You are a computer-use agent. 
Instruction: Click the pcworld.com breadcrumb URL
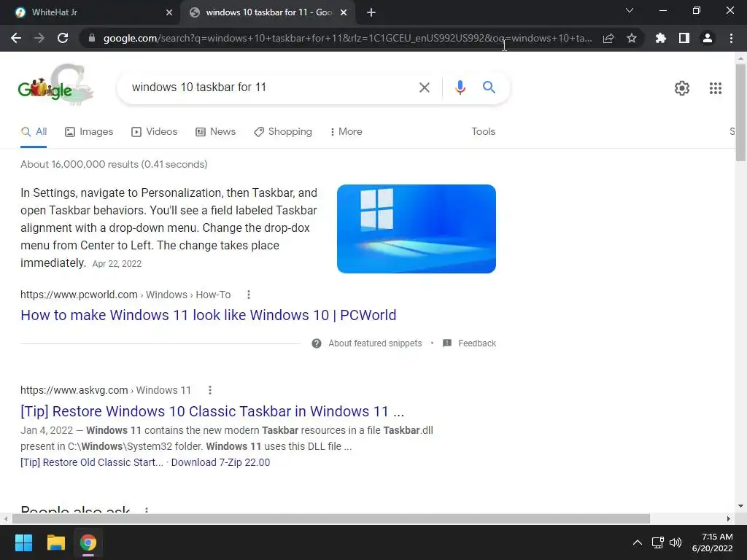[x=125, y=295]
